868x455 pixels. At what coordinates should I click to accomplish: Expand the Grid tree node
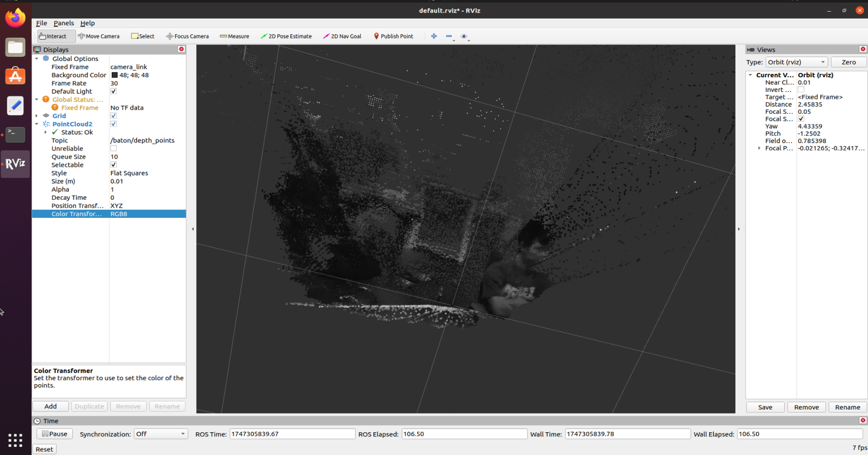[x=37, y=116]
